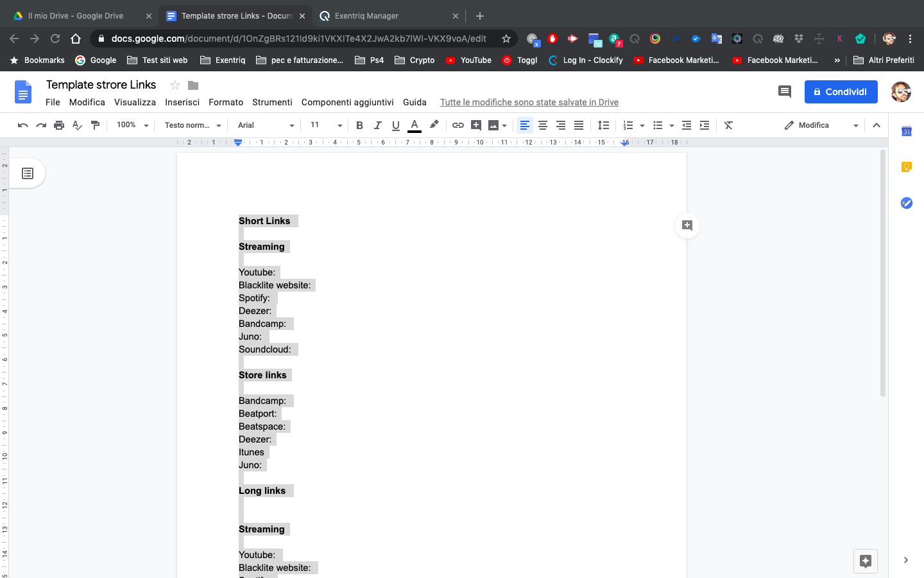Screen dimensions: 924x578
Task: Open the document outline panel icon
Action: 28,173
